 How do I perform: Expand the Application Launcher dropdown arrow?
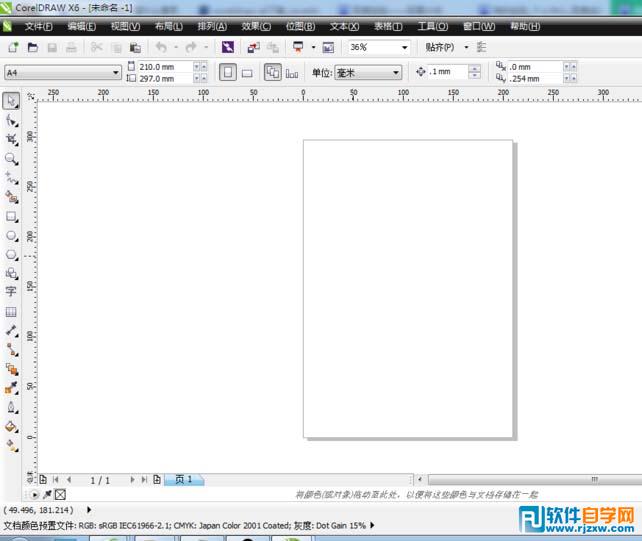pyautogui.click(x=313, y=48)
